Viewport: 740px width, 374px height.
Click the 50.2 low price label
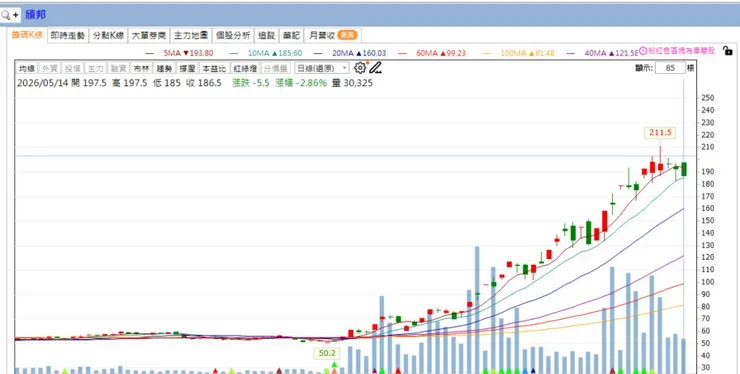327,354
